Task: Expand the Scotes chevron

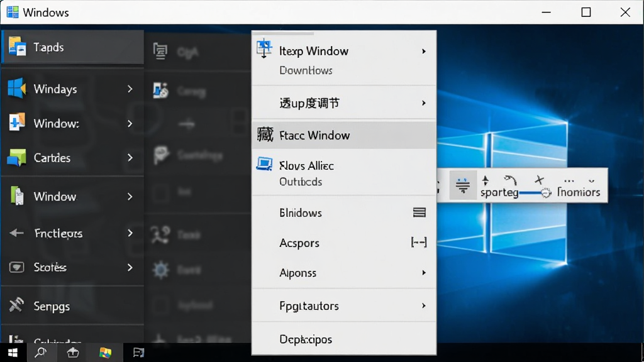Action: (130, 268)
